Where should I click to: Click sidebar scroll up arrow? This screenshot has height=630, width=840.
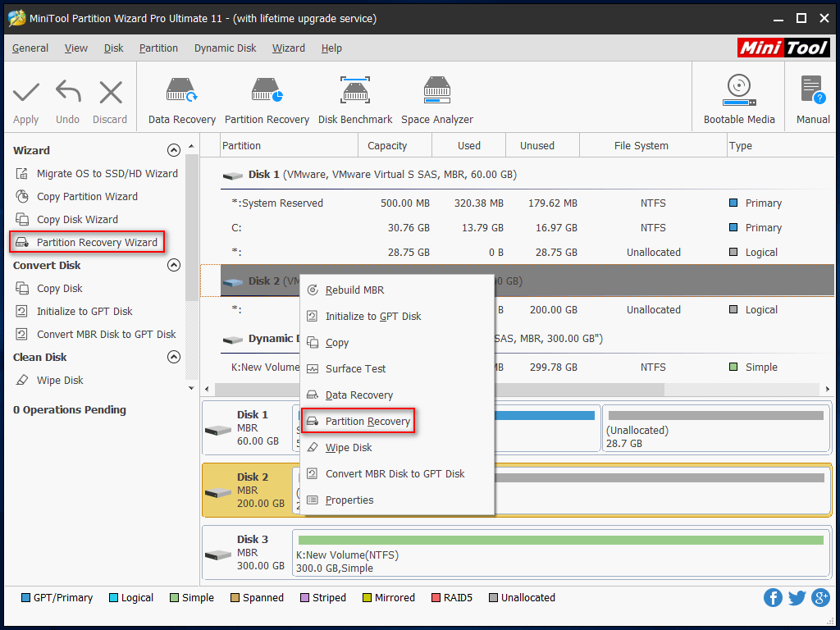[191, 146]
